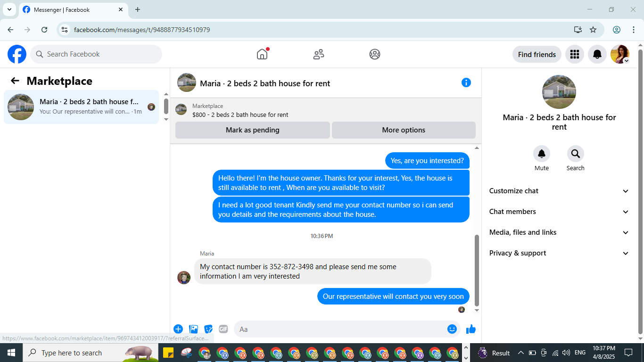The height and width of the screenshot is (362, 644).
Task: Open the $800 house listing link
Action: point(240,115)
